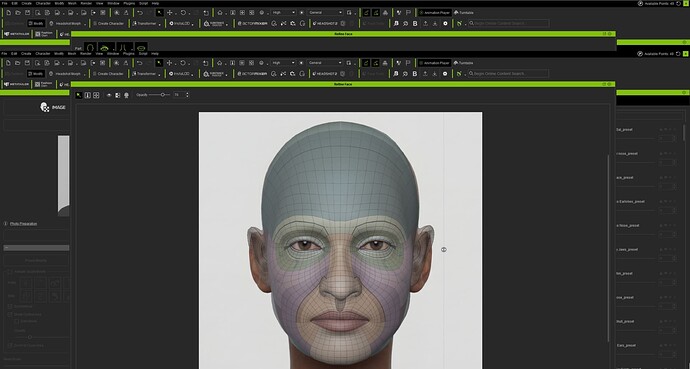This screenshot has width=690, height=369.
Task: Toggle Modify mode button in front window
Action: pyautogui.click(x=36, y=73)
